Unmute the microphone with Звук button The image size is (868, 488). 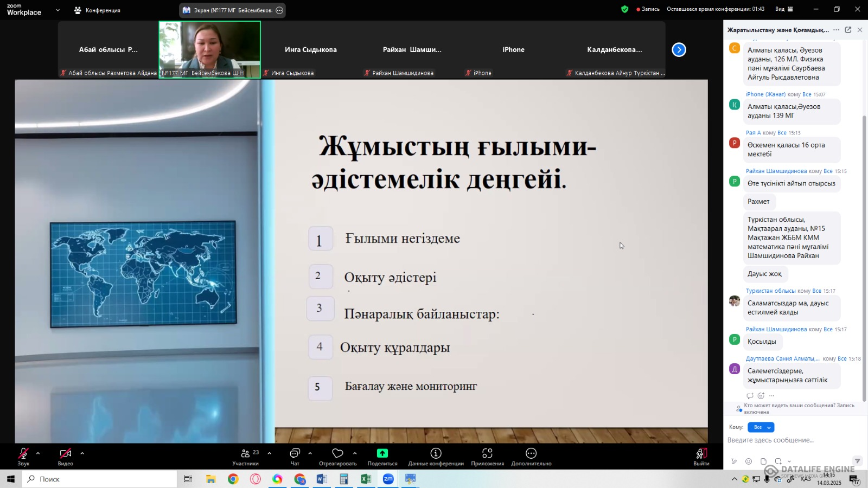(23, 456)
